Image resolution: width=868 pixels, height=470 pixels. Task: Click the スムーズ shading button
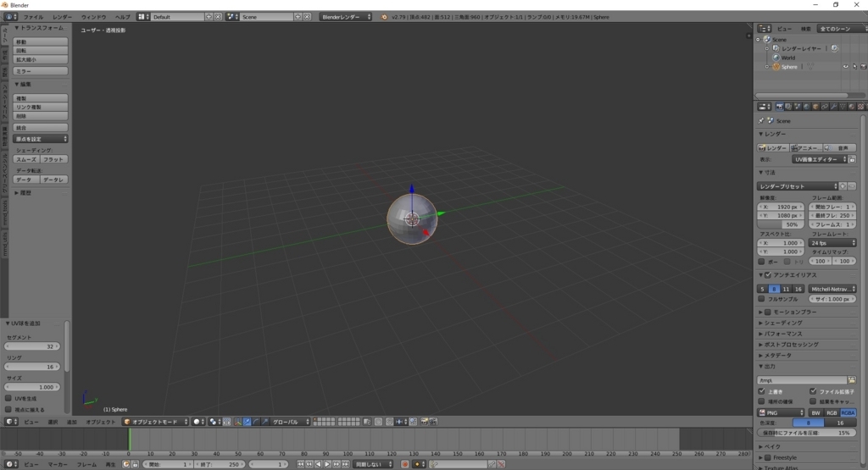(x=26, y=158)
